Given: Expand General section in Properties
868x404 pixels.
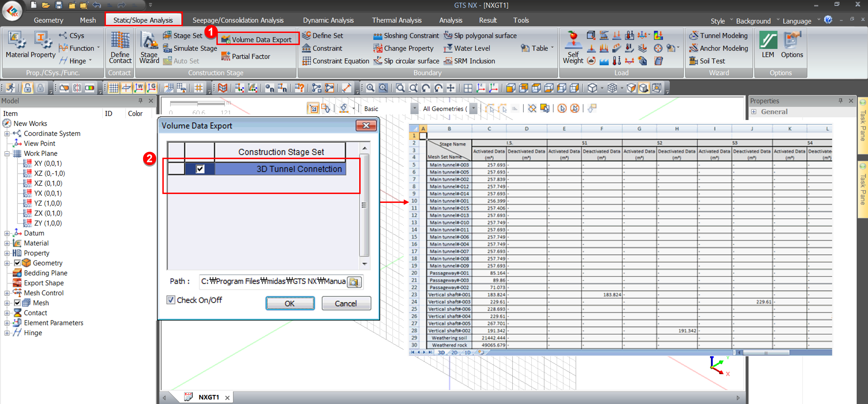Looking at the screenshot, I should point(754,112).
